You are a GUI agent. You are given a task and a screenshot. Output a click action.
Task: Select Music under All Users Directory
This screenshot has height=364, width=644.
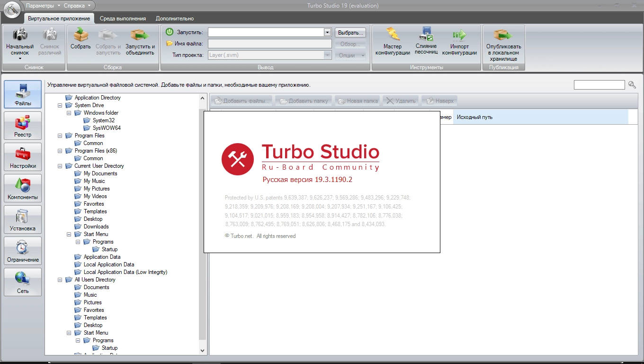[x=90, y=295]
